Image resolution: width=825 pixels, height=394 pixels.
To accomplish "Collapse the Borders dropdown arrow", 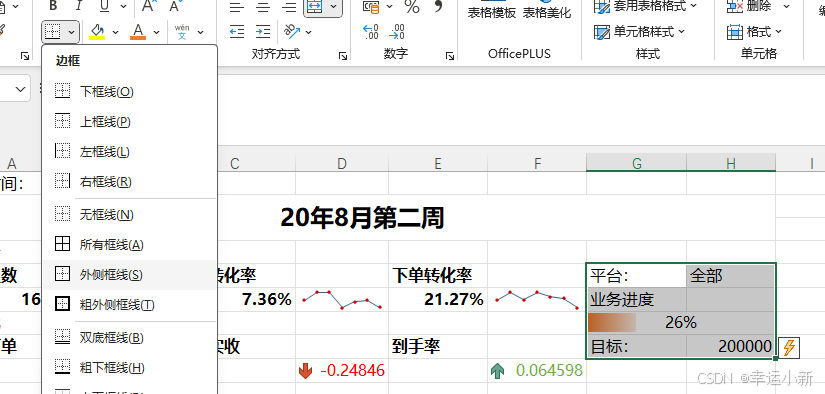I will click(x=72, y=33).
